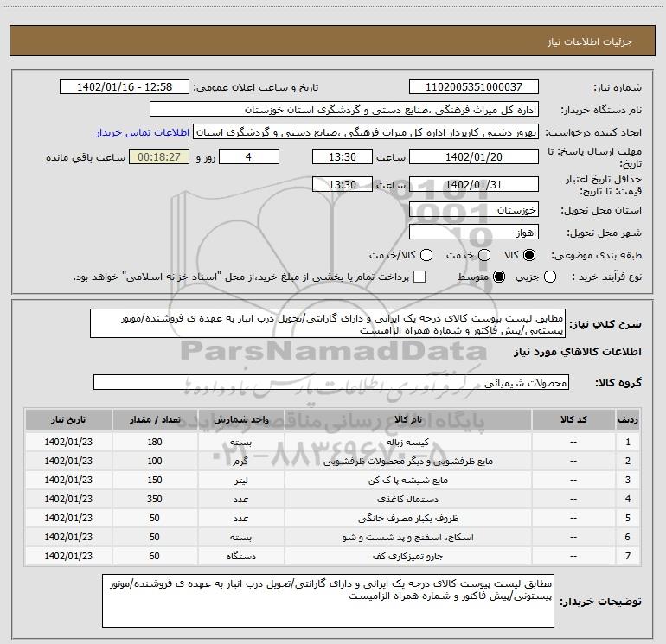Click unit دستگاه in the جارو row
This screenshot has width=666, height=644.
240,556
